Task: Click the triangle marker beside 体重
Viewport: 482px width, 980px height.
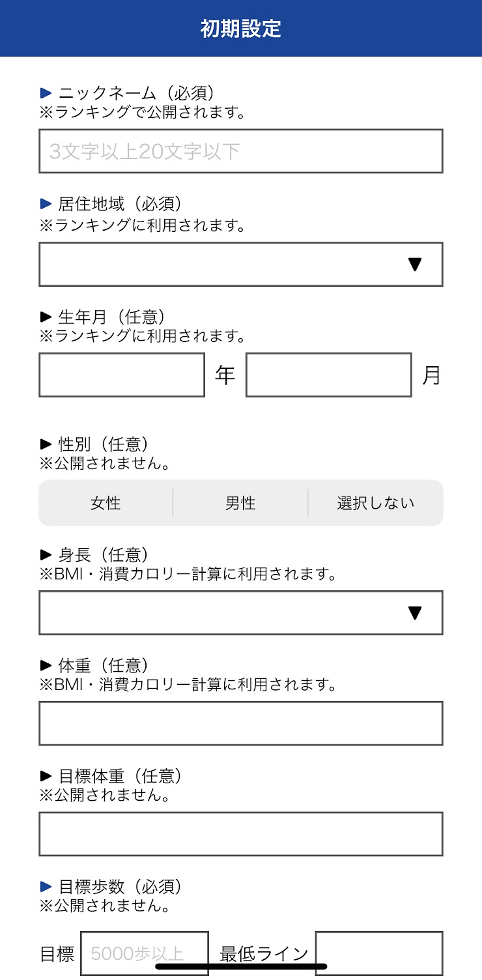Action: pyautogui.click(x=46, y=665)
